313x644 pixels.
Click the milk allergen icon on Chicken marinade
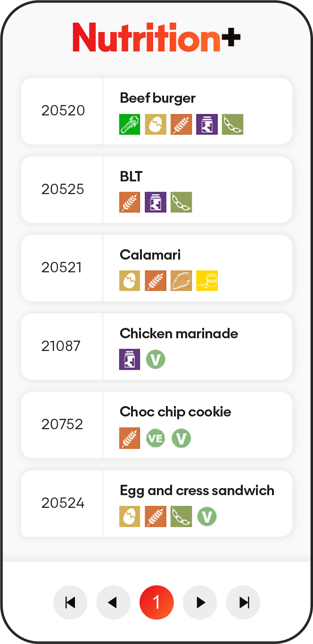coord(130,360)
